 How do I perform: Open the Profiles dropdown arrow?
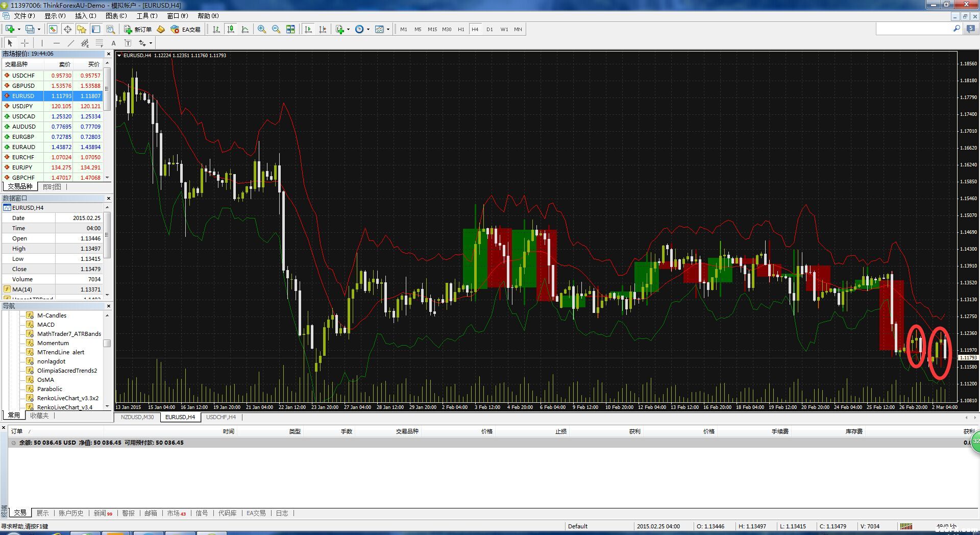tap(39, 29)
